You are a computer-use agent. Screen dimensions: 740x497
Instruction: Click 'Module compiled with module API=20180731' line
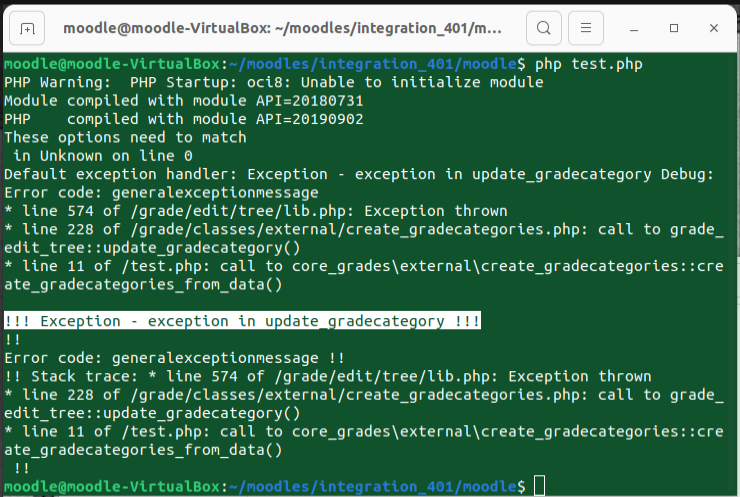pyautogui.click(x=184, y=101)
